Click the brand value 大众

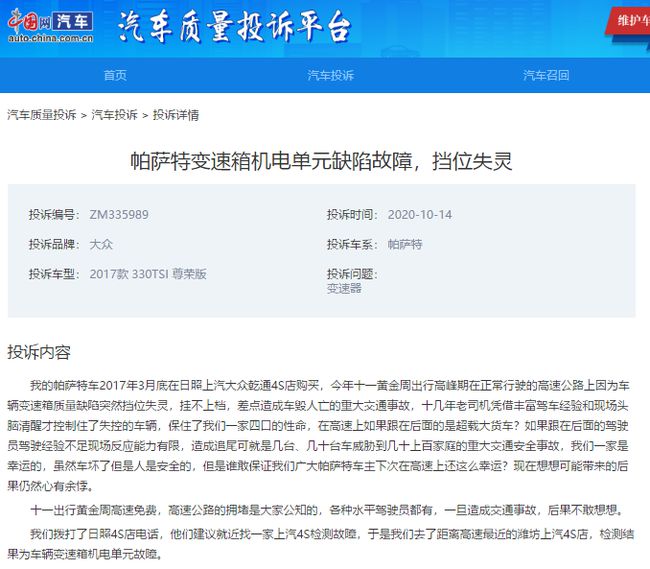click(x=101, y=245)
